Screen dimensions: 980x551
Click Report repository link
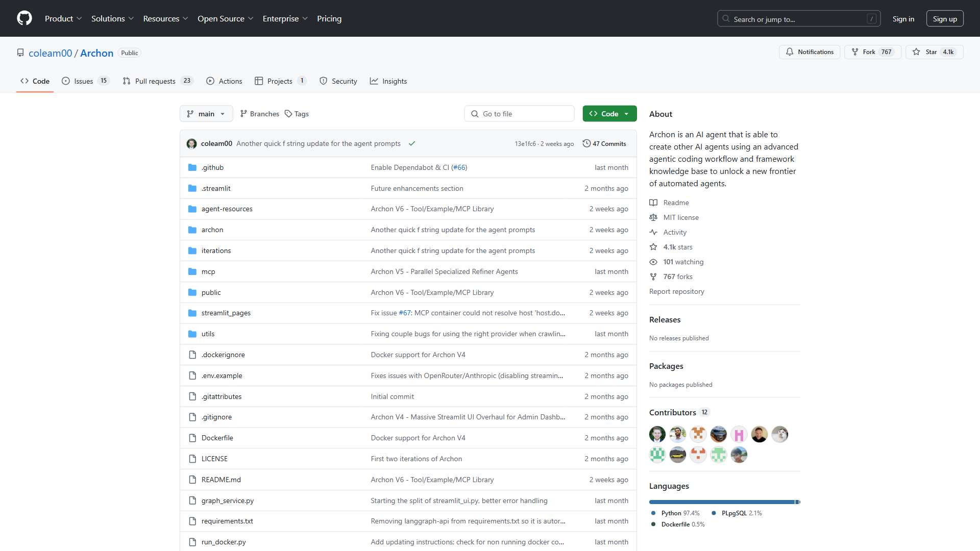[x=677, y=291]
